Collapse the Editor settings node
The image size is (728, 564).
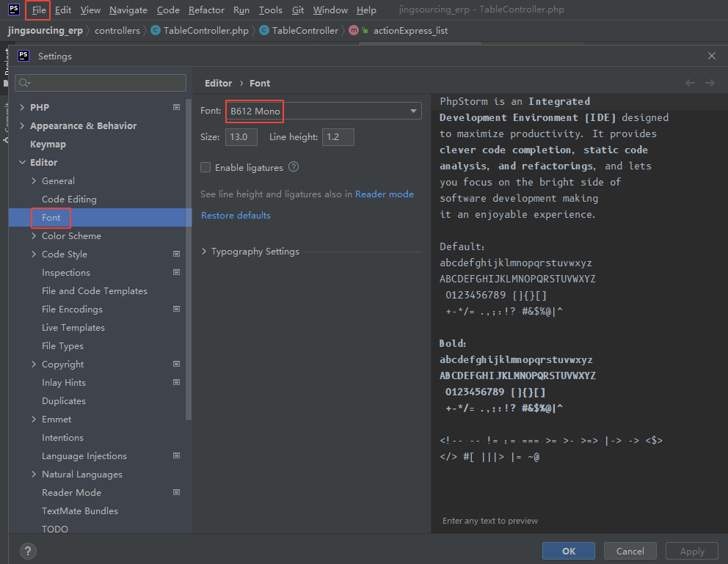(22, 162)
